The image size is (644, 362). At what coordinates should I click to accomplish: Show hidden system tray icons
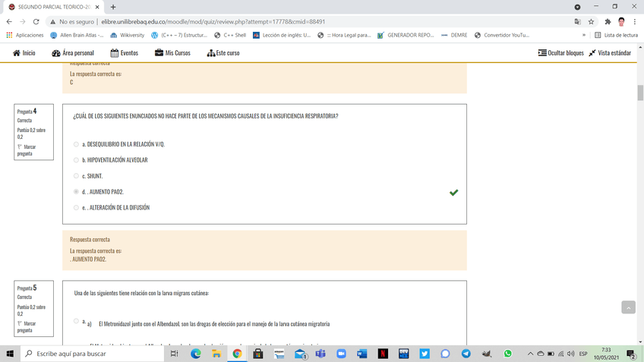pos(530,354)
